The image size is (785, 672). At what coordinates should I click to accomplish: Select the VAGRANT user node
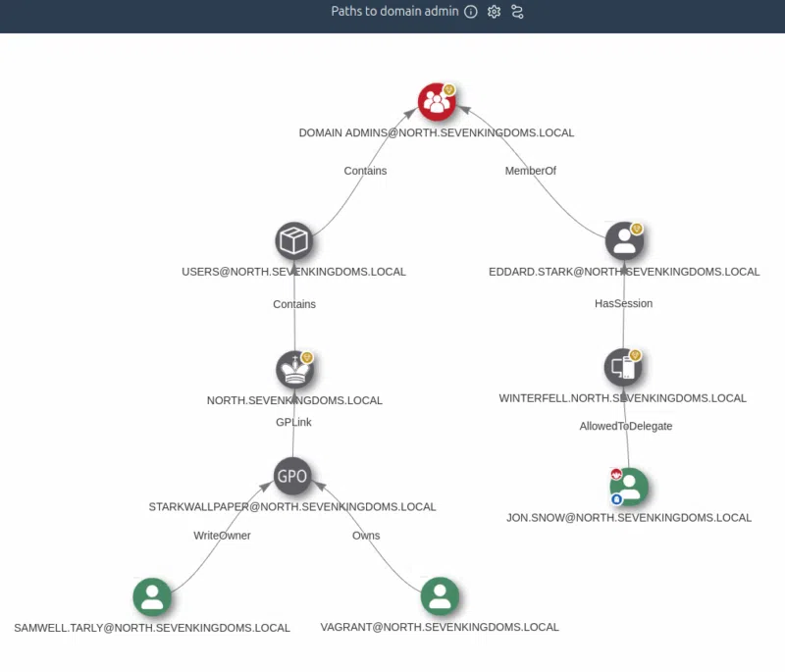[439, 596]
